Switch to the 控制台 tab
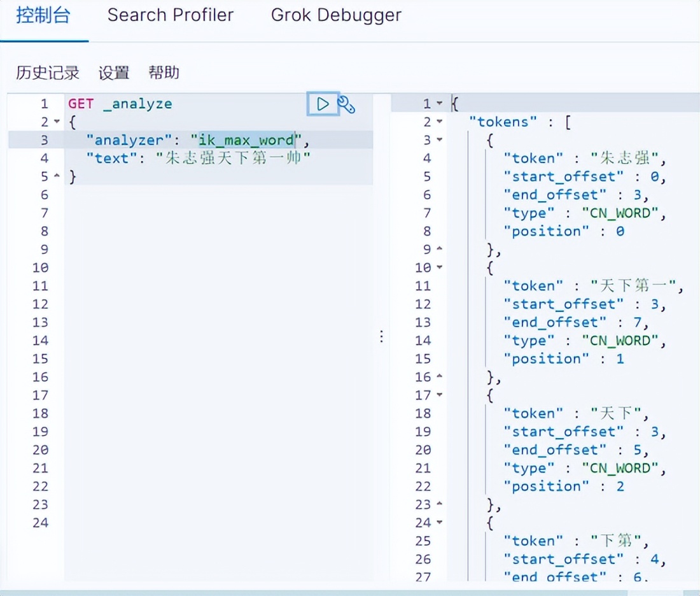This screenshot has height=596, width=700. [x=43, y=15]
